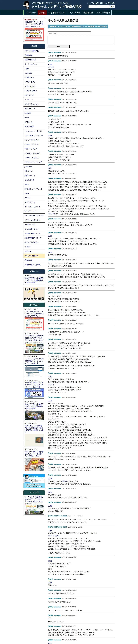Image resolution: width=138 pixels, height=644 pixels.
Task: Open CREAL board link
Action: pos(34,68)
